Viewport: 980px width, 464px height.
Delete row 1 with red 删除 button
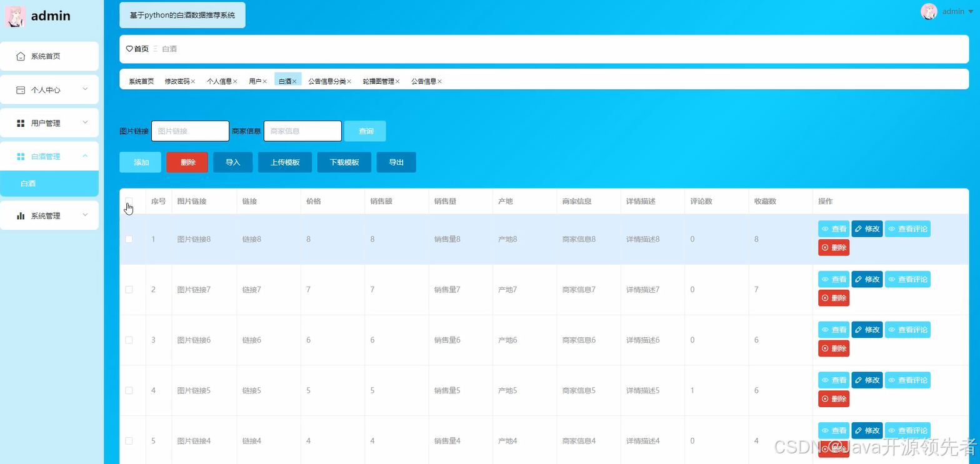coord(834,247)
